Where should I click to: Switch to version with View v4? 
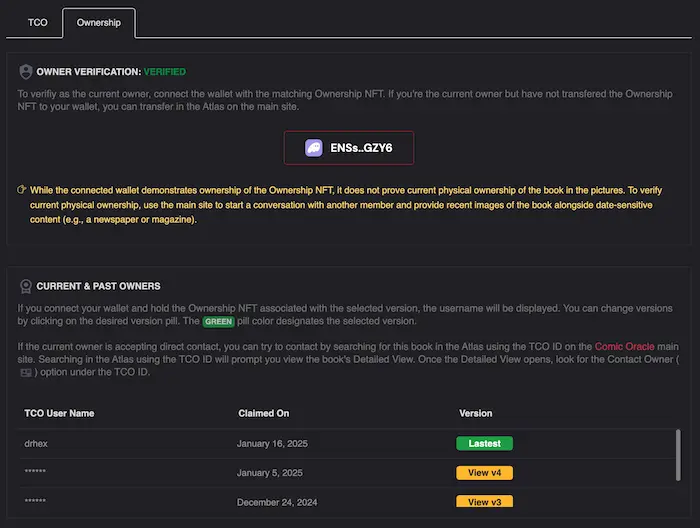484,472
